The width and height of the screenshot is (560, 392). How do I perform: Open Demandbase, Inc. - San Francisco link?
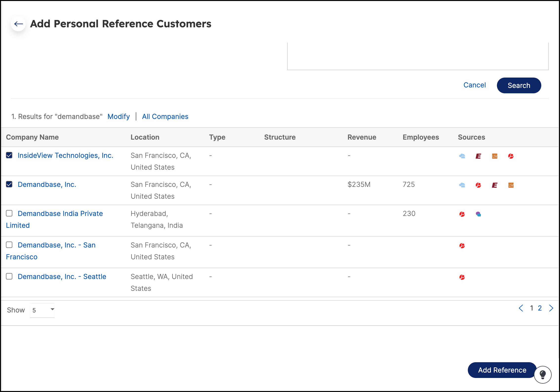point(51,251)
